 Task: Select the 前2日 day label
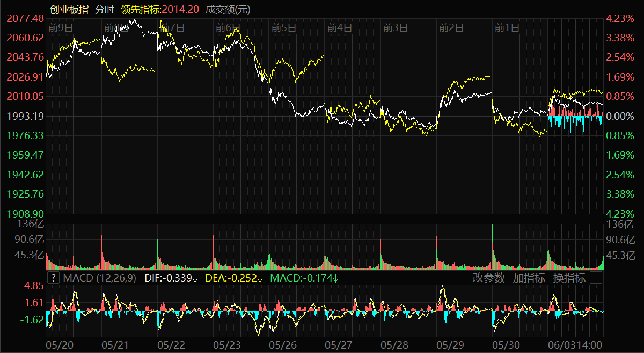(x=451, y=27)
